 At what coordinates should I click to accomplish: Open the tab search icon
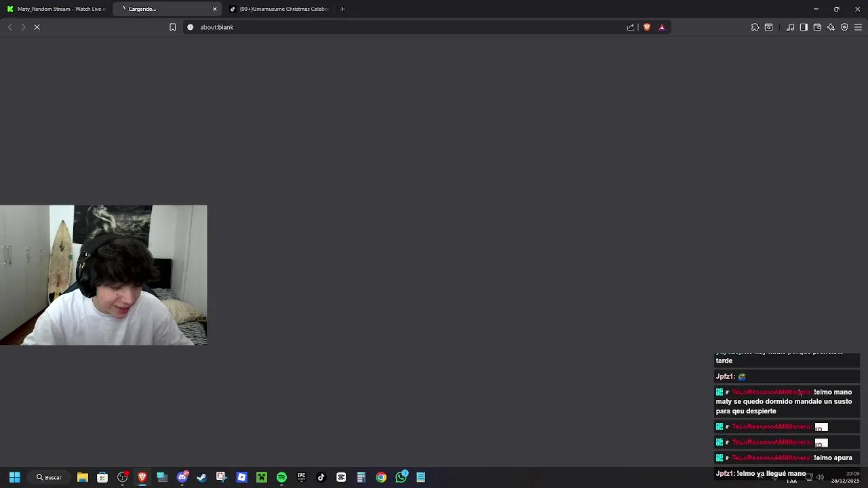point(768,27)
